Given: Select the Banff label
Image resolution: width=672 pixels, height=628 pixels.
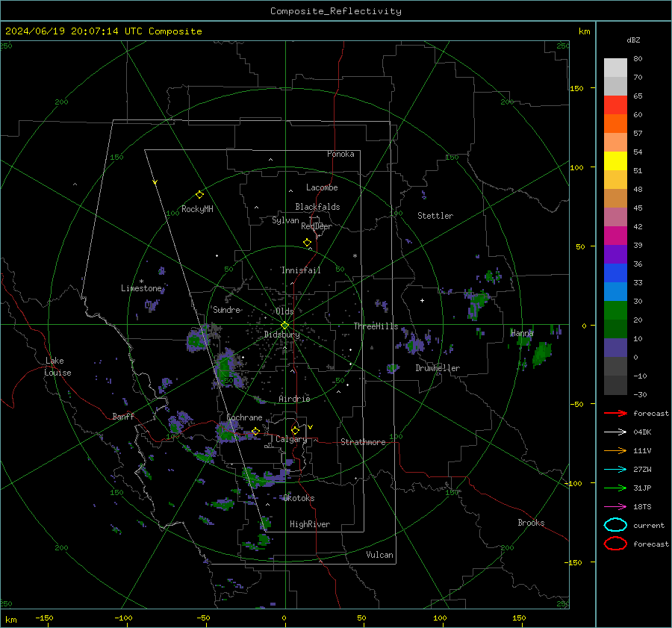Looking at the screenshot, I should [123, 416].
